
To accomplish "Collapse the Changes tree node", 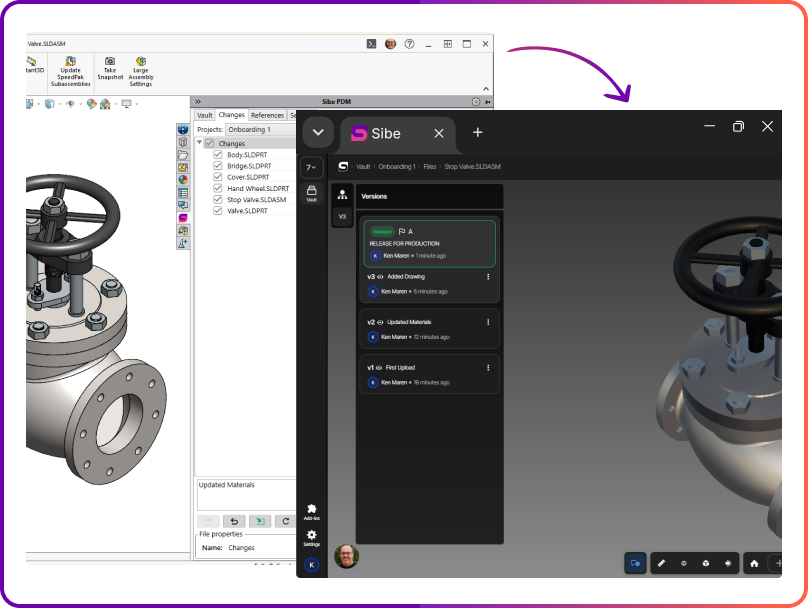I will [199, 142].
